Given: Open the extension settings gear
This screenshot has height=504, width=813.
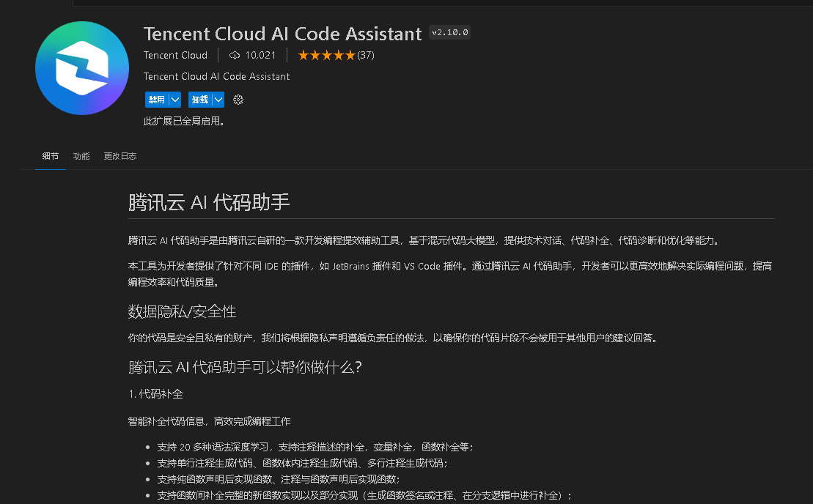Looking at the screenshot, I should [x=238, y=100].
